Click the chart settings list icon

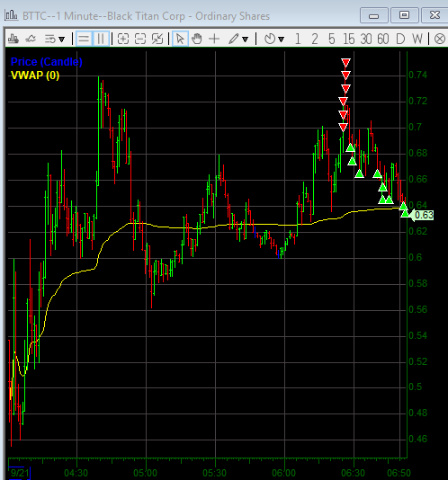50,39
